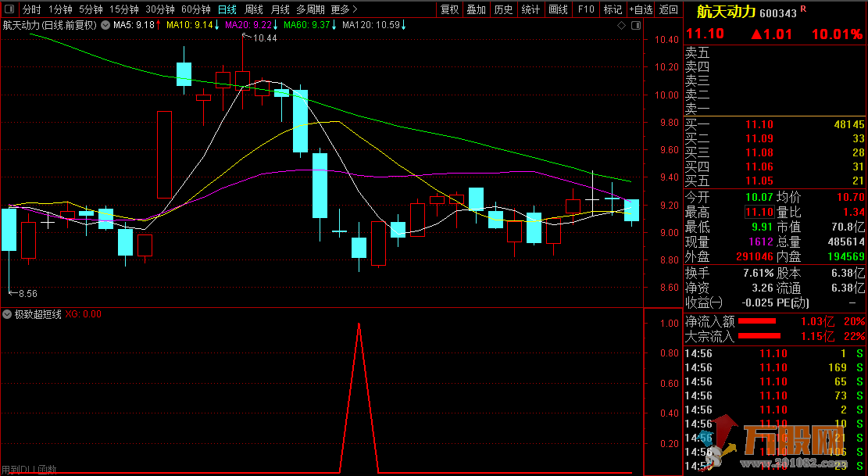The image size is (868, 476).
Task: Click the 净流入额 red progress bar
Action: click(x=757, y=321)
